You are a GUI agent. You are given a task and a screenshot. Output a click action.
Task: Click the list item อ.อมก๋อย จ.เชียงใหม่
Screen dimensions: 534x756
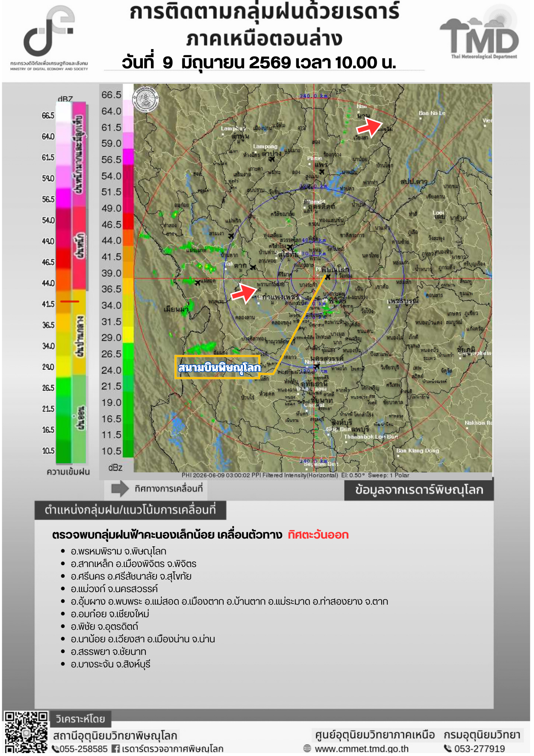pyautogui.click(x=110, y=614)
